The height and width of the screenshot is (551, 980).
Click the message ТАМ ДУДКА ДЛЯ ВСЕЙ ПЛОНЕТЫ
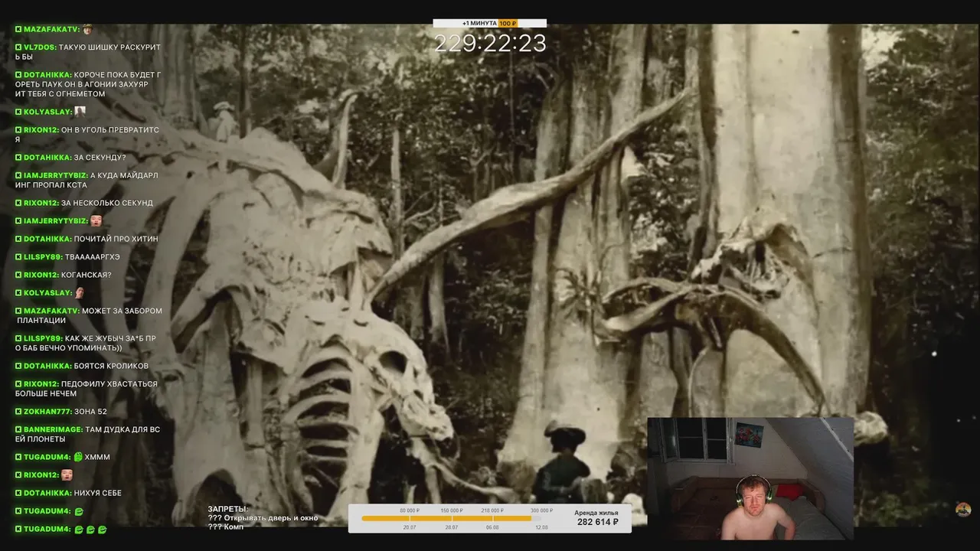88,435
